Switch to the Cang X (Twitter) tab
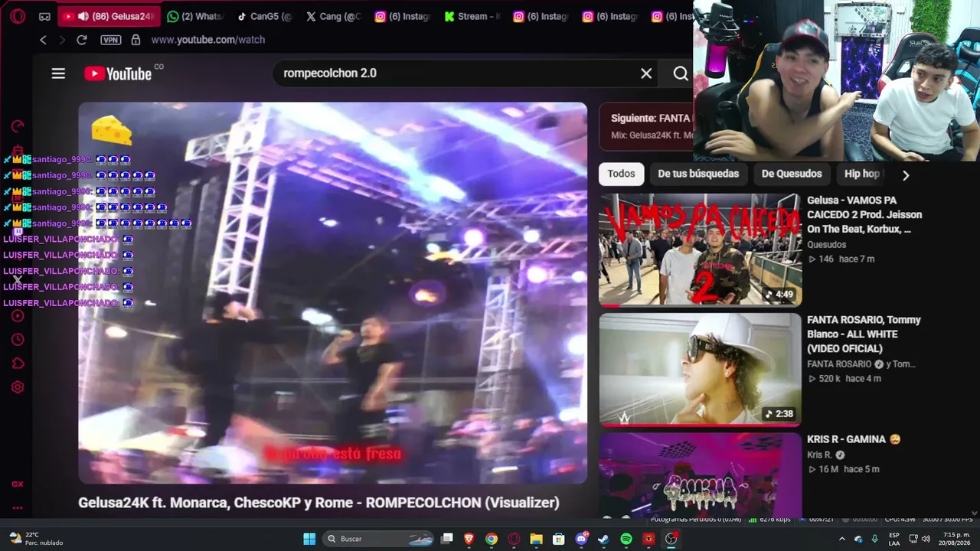Image resolution: width=980 pixels, height=551 pixels. click(x=333, y=16)
